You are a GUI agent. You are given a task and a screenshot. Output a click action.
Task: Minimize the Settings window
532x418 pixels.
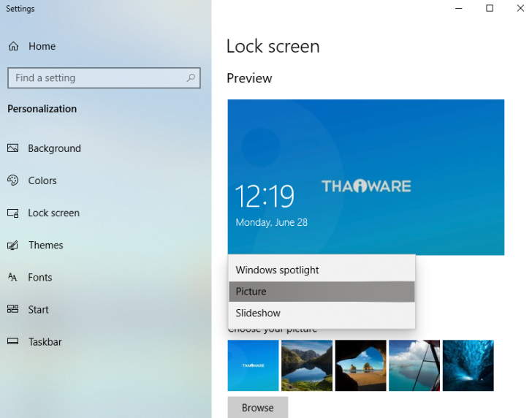[x=459, y=8]
